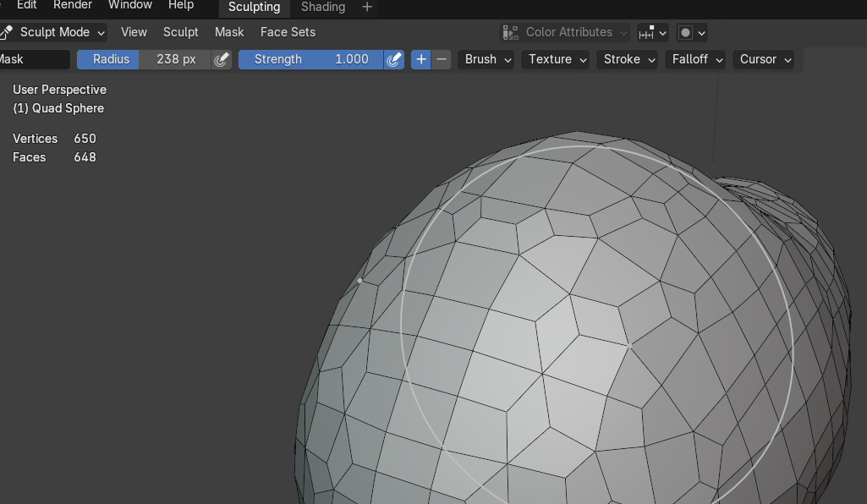Click the Mask brush name field

[35, 60]
